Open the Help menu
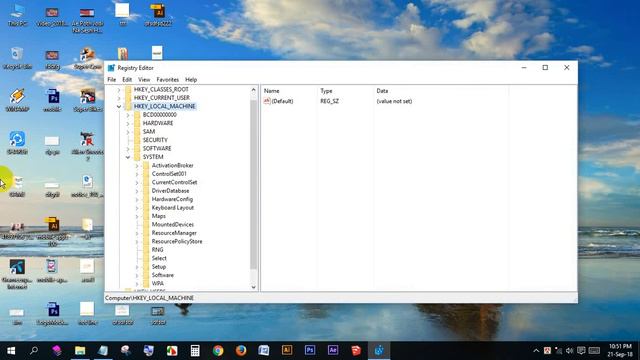 191,80
